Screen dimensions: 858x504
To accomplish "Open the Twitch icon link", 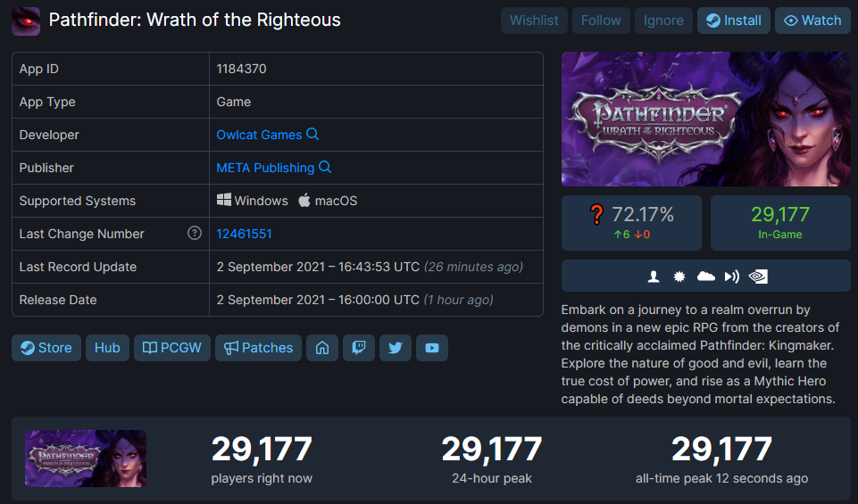I will [358, 348].
